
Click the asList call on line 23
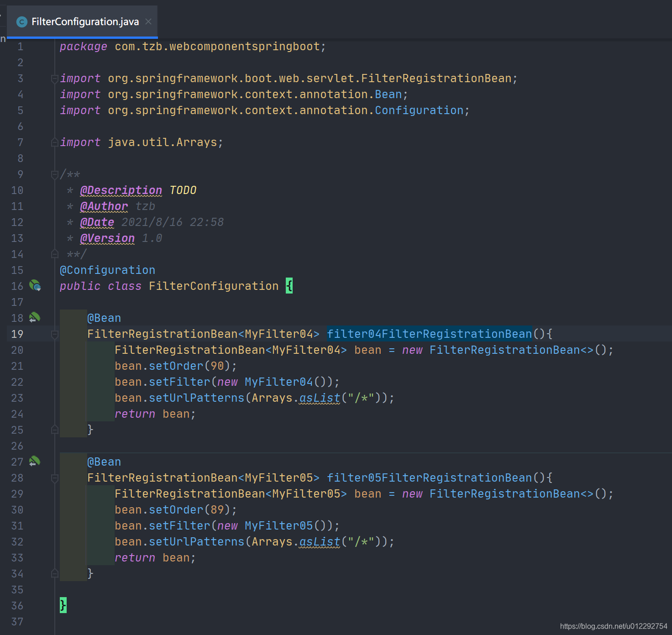pyautogui.click(x=320, y=398)
